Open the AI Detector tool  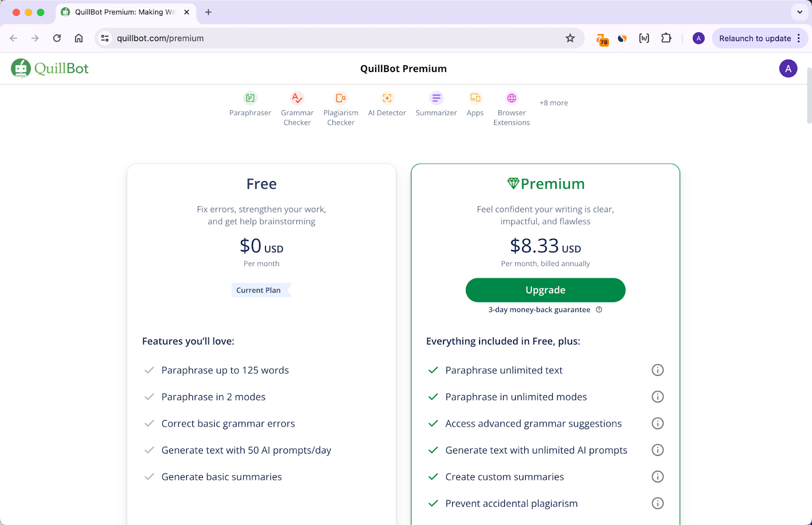[387, 104]
